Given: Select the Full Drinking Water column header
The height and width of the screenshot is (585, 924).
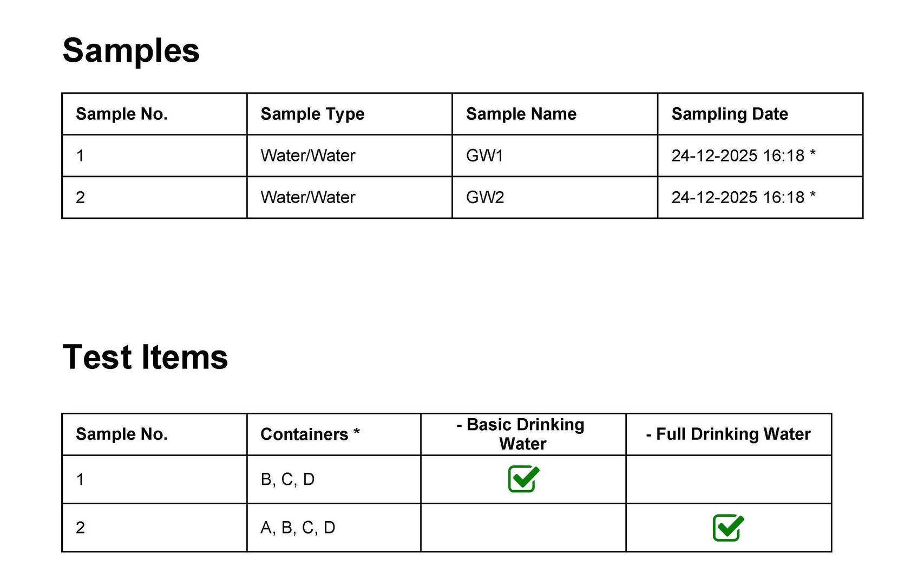Looking at the screenshot, I should click(728, 434).
